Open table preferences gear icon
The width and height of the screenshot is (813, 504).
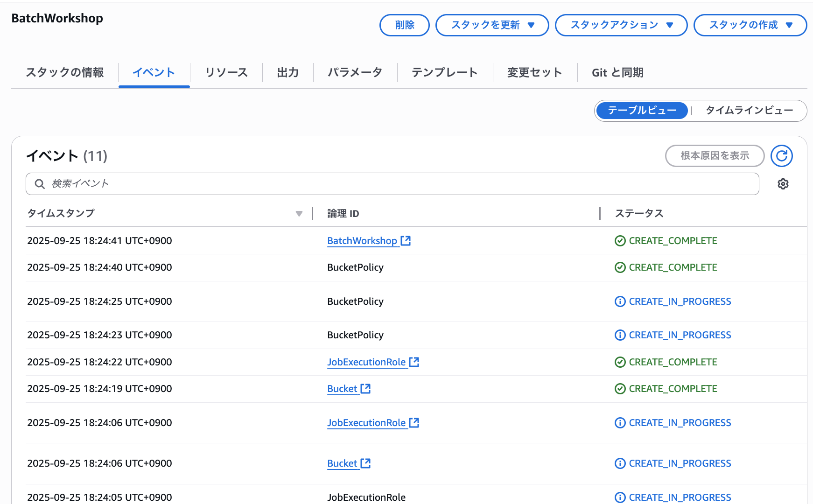783,184
